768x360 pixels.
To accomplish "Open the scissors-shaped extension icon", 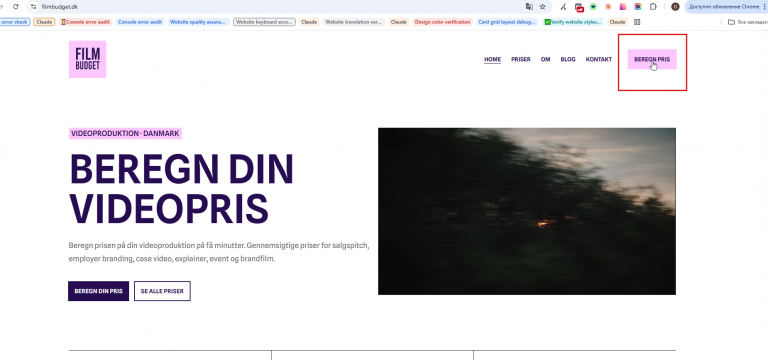I will coord(564,7).
